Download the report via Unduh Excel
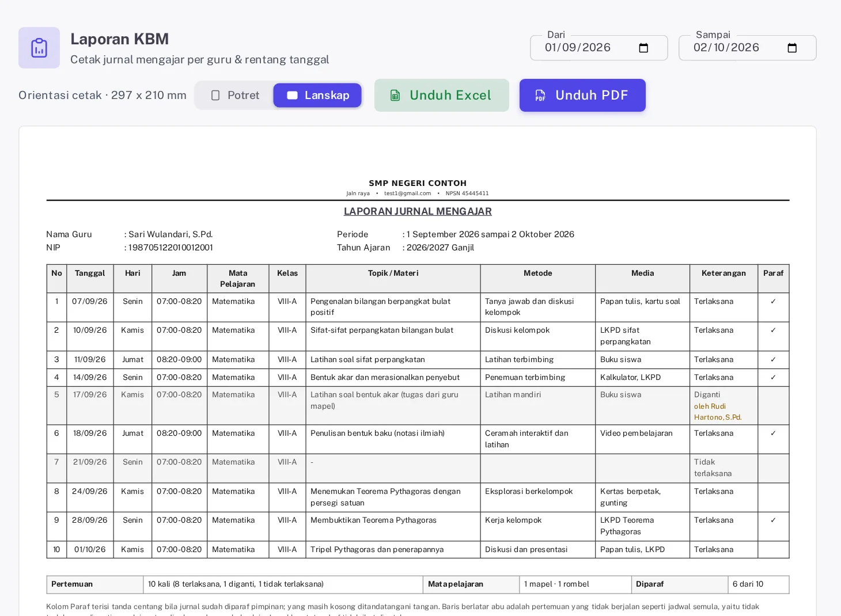841x616 pixels. 442,95
